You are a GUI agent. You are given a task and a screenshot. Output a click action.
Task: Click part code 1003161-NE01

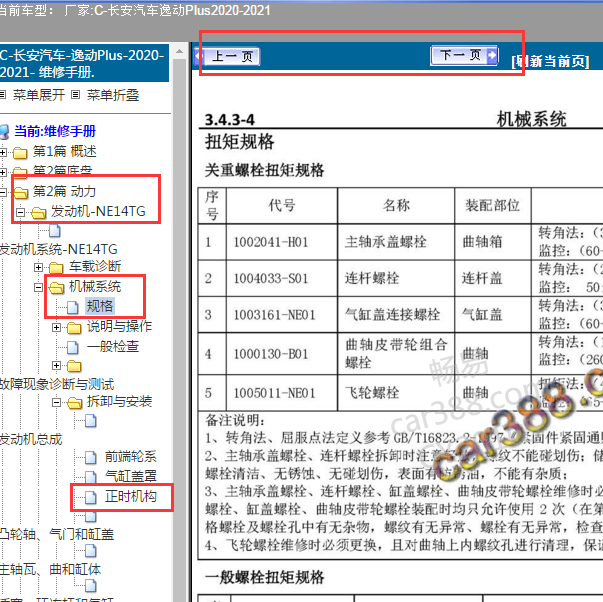[275, 315]
